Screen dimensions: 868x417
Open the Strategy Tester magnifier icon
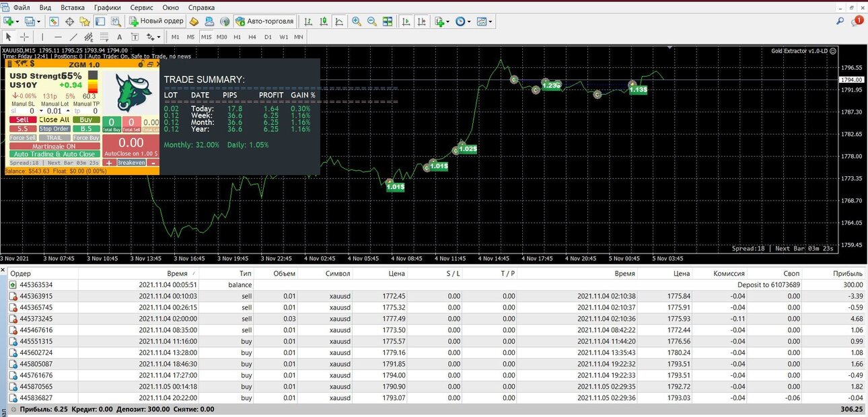tap(116, 22)
